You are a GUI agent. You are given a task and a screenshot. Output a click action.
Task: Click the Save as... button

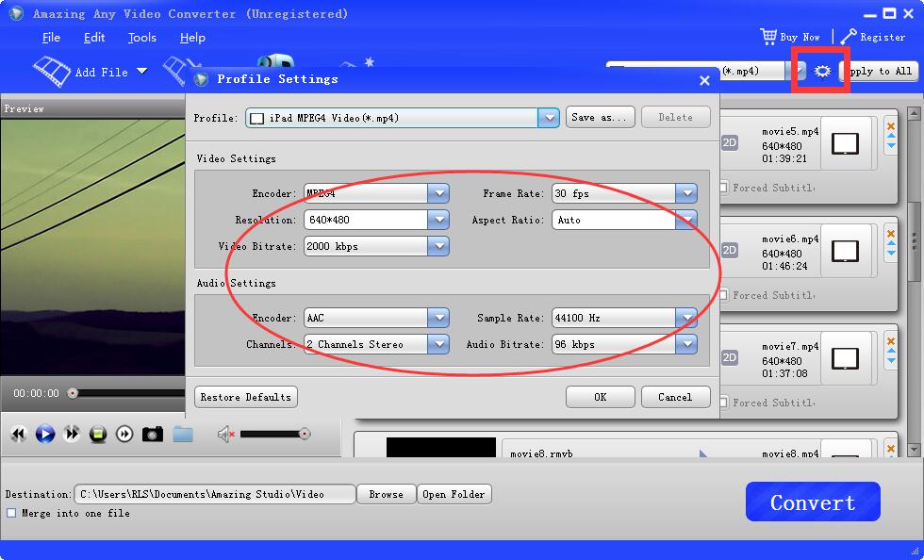click(600, 117)
